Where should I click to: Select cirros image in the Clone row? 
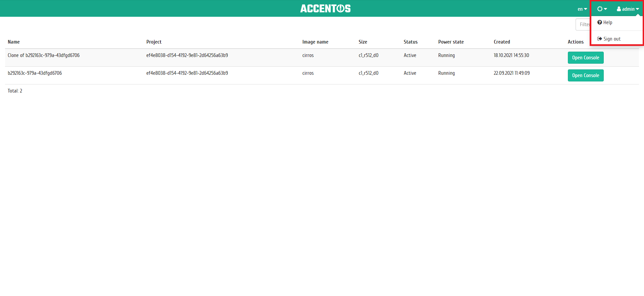pyautogui.click(x=308, y=55)
